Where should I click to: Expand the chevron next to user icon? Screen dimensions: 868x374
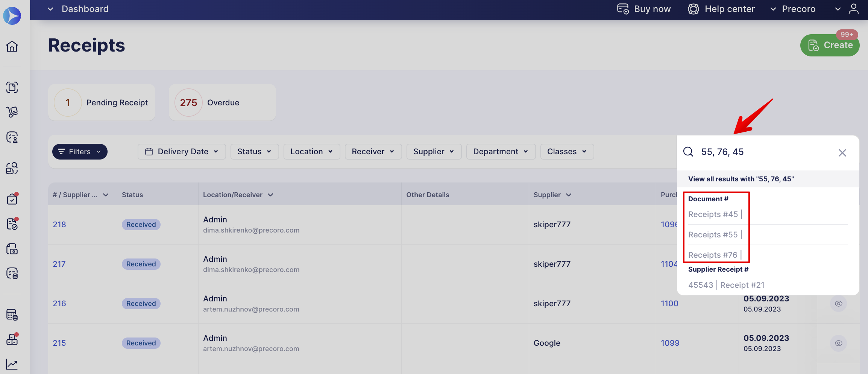click(838, 9)
